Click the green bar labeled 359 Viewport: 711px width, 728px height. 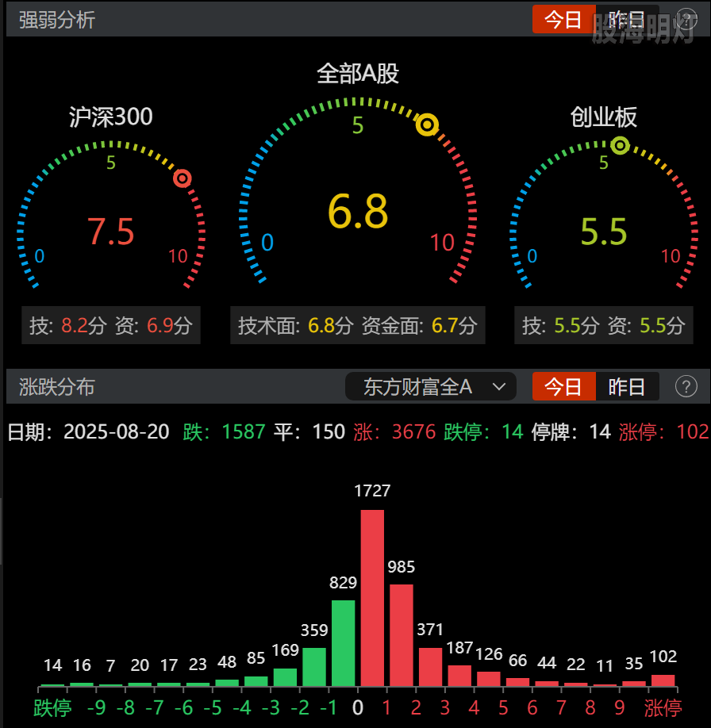314,667
